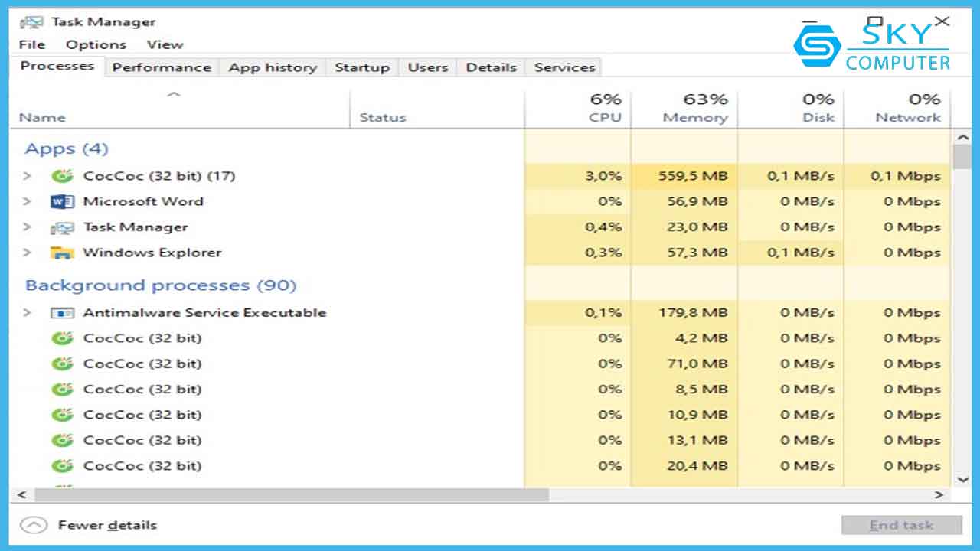Expand the CocCoc (32 bit) (17) group
The width and height of the screenshot is (980, 551).
point(27,176)
